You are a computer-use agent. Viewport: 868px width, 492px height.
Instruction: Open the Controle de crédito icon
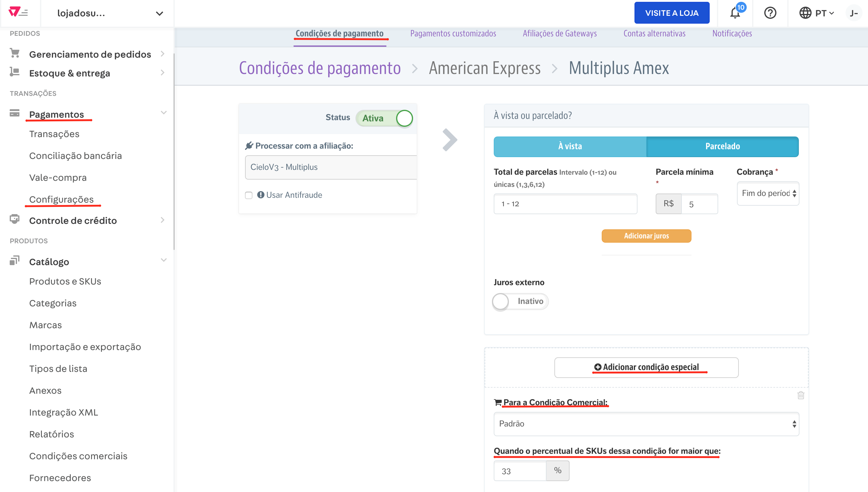14,220
